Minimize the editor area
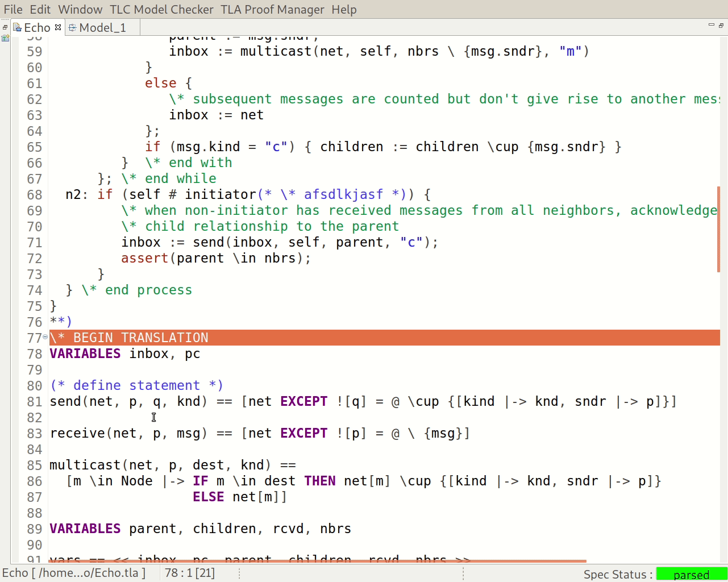The height and width of the screenshot is (582, 728). click(711, 25)
